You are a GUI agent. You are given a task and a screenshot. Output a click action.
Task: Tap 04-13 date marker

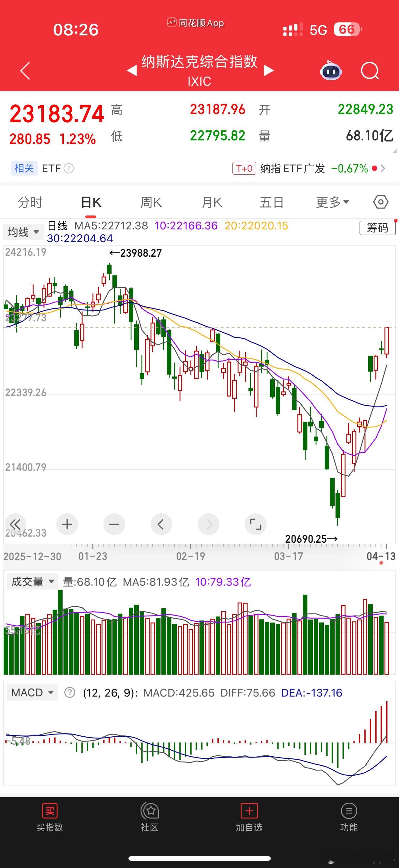(381, 556)
